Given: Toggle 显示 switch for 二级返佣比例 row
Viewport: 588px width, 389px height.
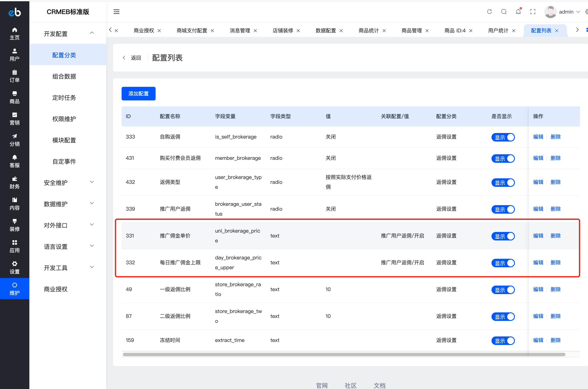Looking at the screenshot, I should tap(503, 317).
